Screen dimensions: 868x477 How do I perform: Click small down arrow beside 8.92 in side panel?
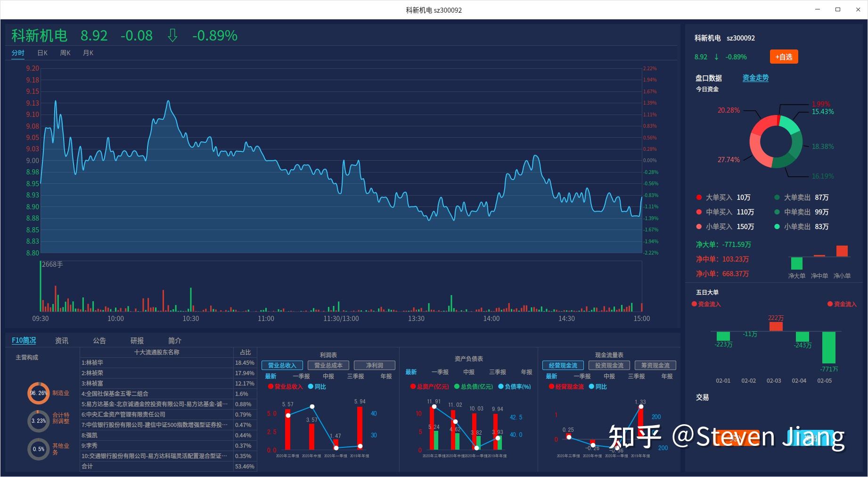(x=716, y=57)
